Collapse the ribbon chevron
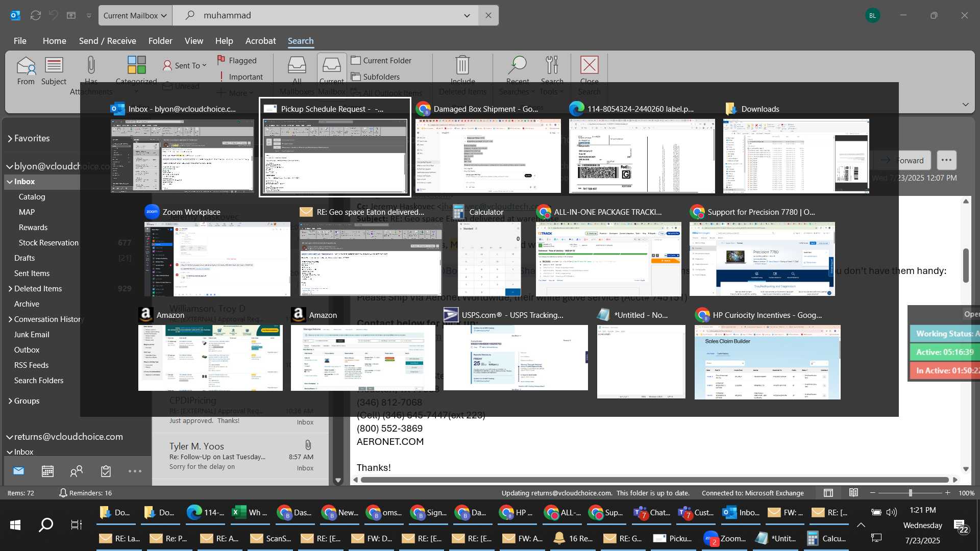Image resolution: width=980 pixels, height=551 pixels. pos(965,104)
